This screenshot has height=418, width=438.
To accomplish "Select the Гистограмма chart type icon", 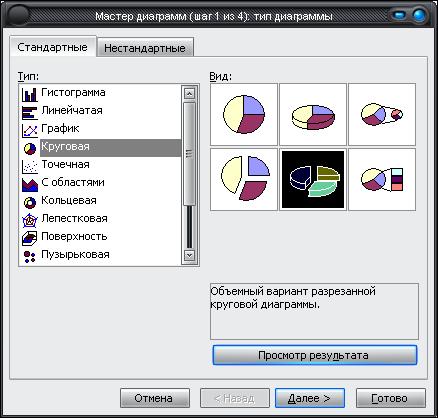I will tap(30, 94).
